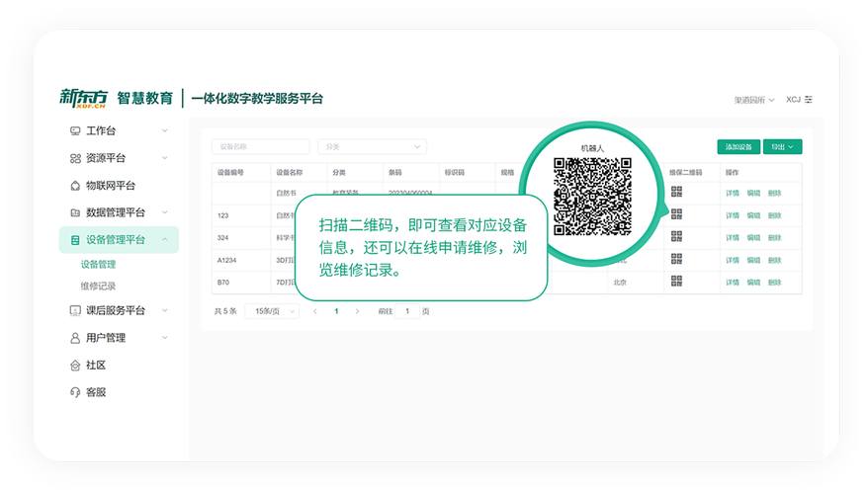This screenshot has height=494, width=868.
Task: Open 详情 for device 123
Action: pos(733,215)
